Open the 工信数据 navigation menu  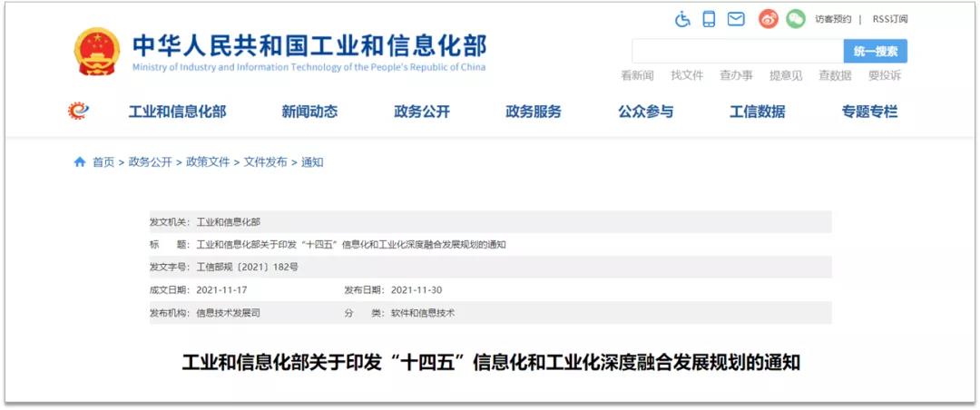click(758, 112)
